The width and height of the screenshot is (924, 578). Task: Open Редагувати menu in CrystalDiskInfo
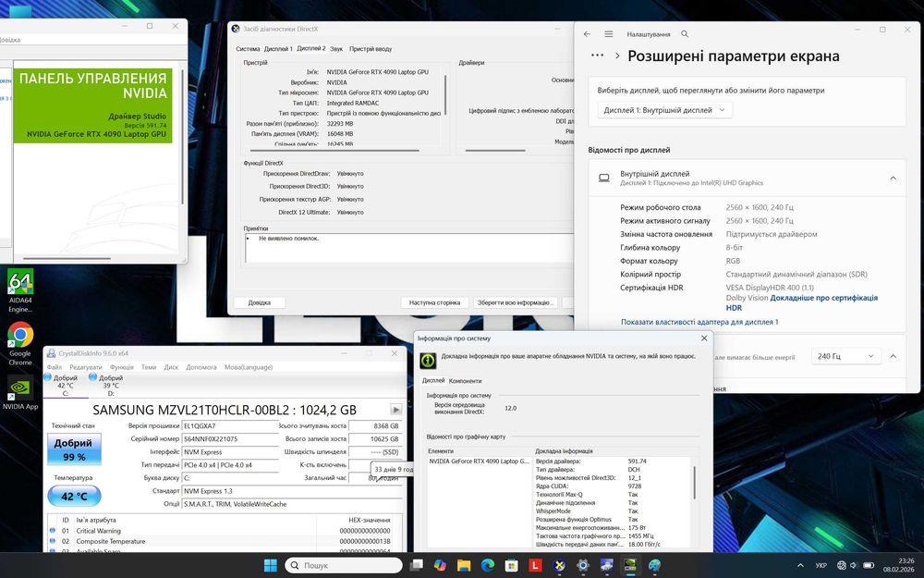click(86, 367)
